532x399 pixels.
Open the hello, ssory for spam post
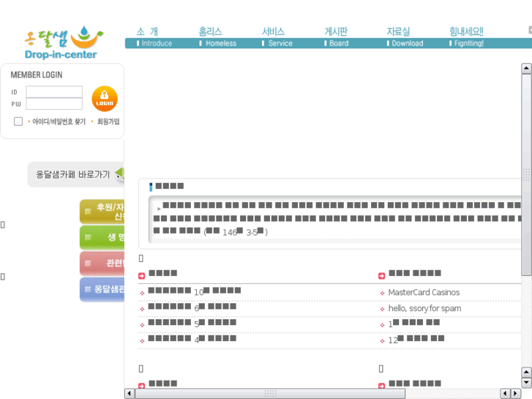pos(424,308)
